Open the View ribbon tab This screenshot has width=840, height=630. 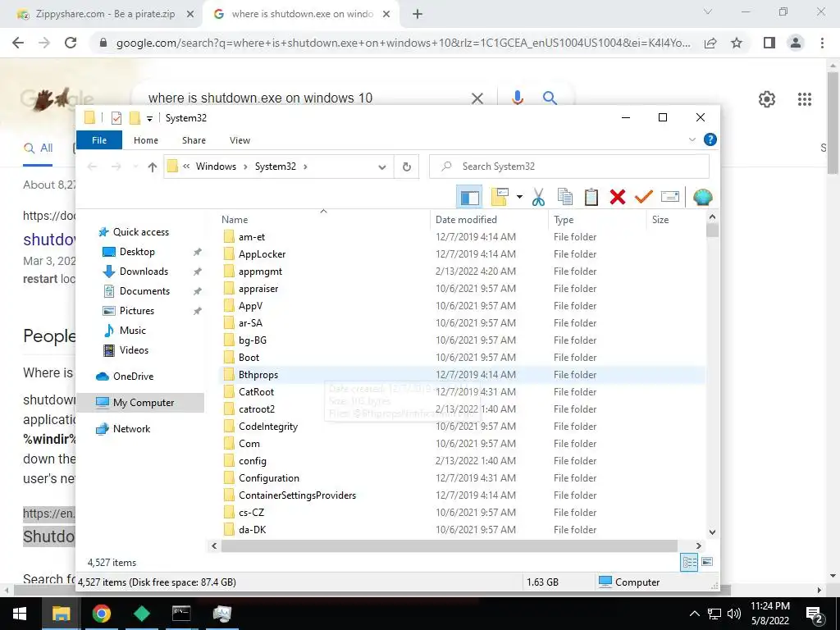click(240, 140)
